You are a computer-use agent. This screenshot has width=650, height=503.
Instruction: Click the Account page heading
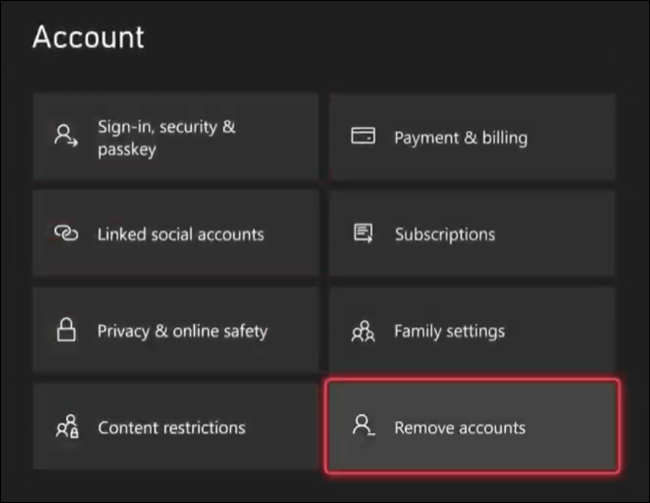click(x=88, y=37)
